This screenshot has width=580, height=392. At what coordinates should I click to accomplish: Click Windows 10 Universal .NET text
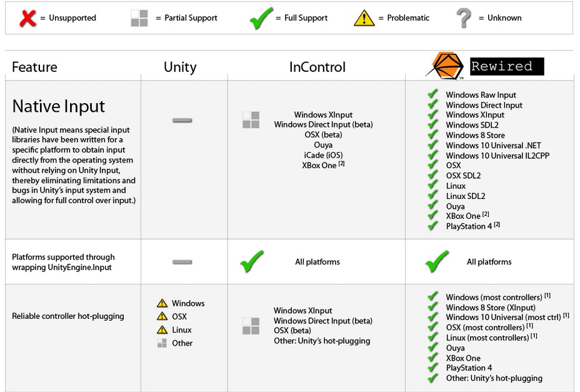pos(493,146)
